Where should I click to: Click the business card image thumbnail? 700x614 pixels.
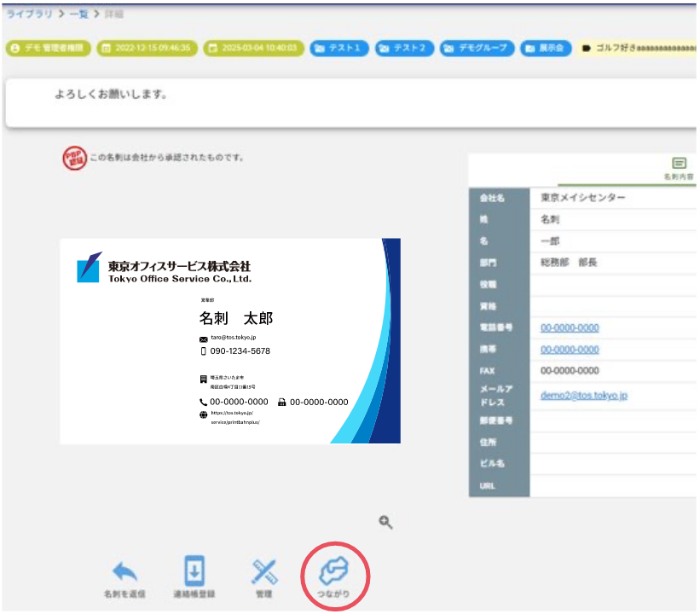pyautogui.click(x=230, y=341)
